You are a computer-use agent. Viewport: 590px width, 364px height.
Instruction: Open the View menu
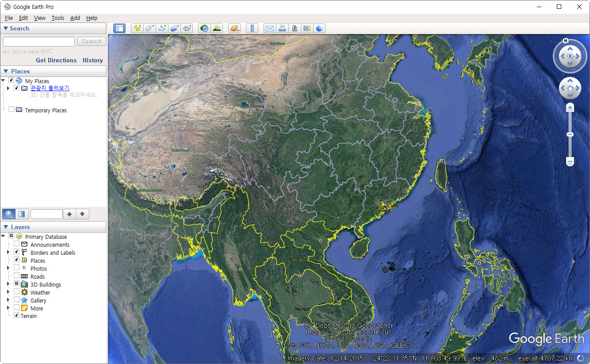coord(40,18)
